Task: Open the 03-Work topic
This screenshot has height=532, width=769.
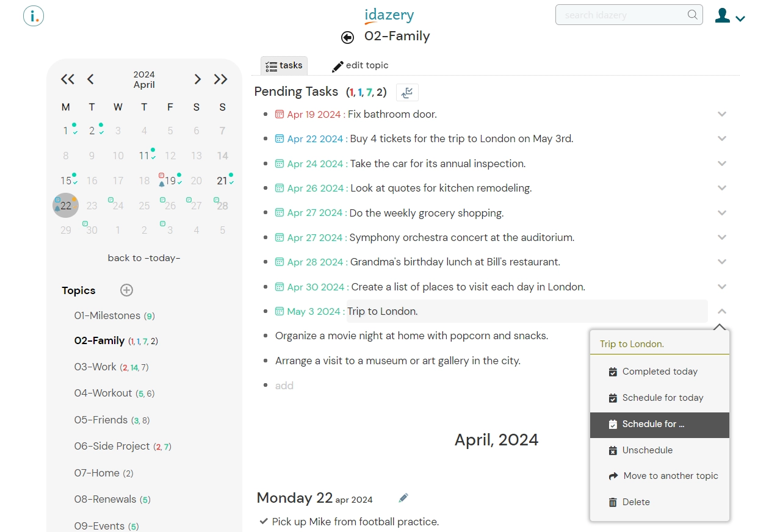Action: point(95,367)
